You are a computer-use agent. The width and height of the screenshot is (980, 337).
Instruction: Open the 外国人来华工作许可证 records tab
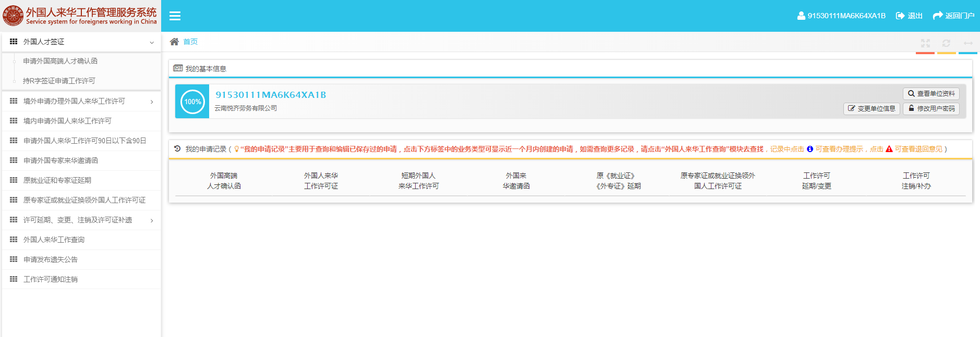321,181
